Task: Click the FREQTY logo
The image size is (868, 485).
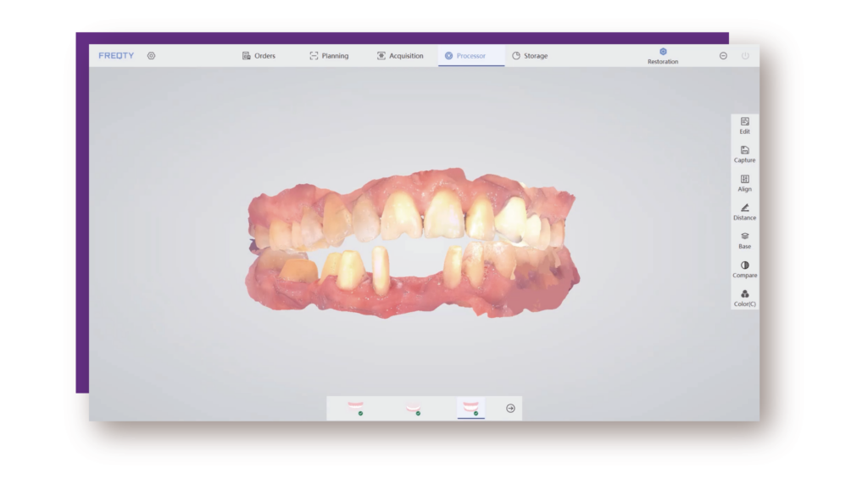Action: pos(116,56)
